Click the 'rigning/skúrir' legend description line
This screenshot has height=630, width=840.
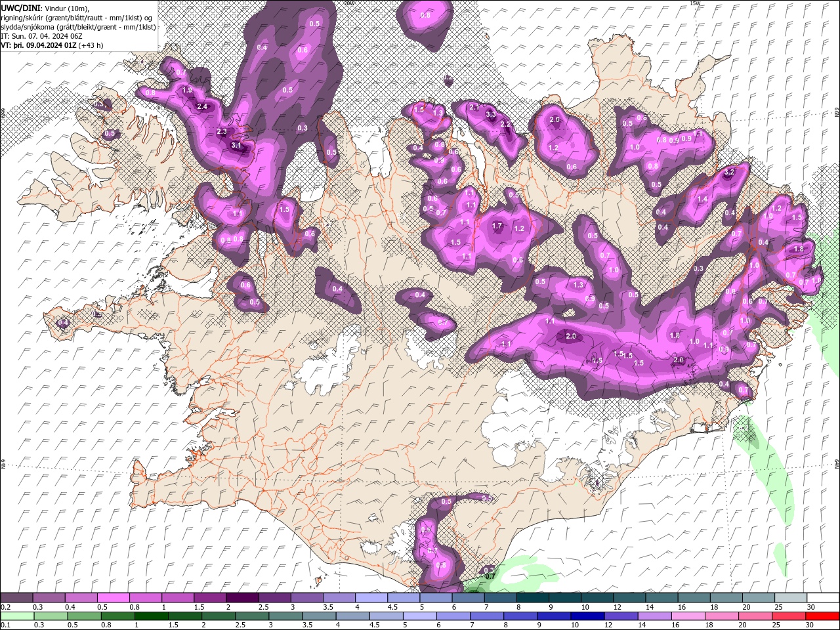(x=76, y=18)
